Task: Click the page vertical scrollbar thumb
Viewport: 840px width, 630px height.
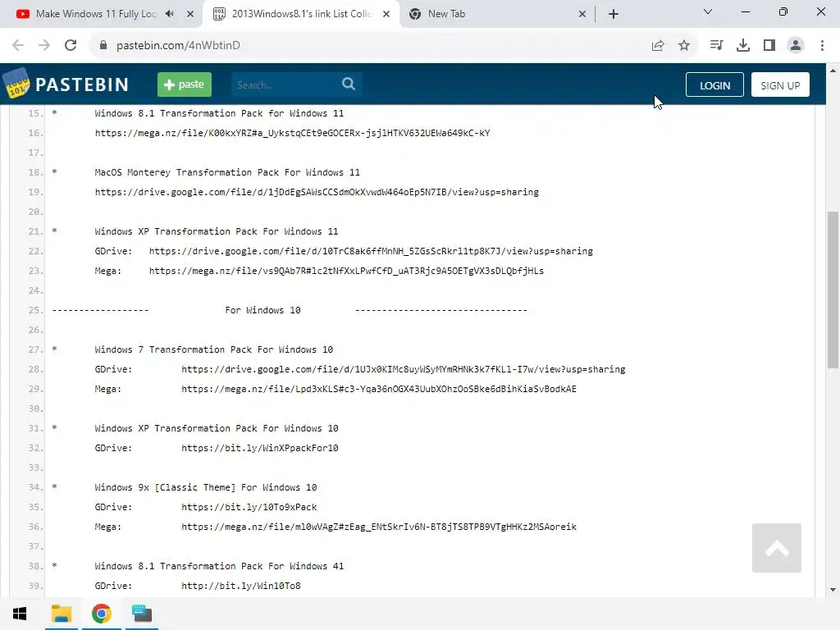Action: pyautogui.click(x=833, y=290)
